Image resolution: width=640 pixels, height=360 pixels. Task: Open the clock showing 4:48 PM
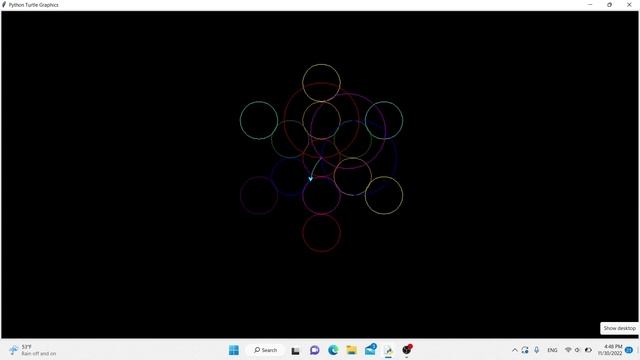[610, 350]
